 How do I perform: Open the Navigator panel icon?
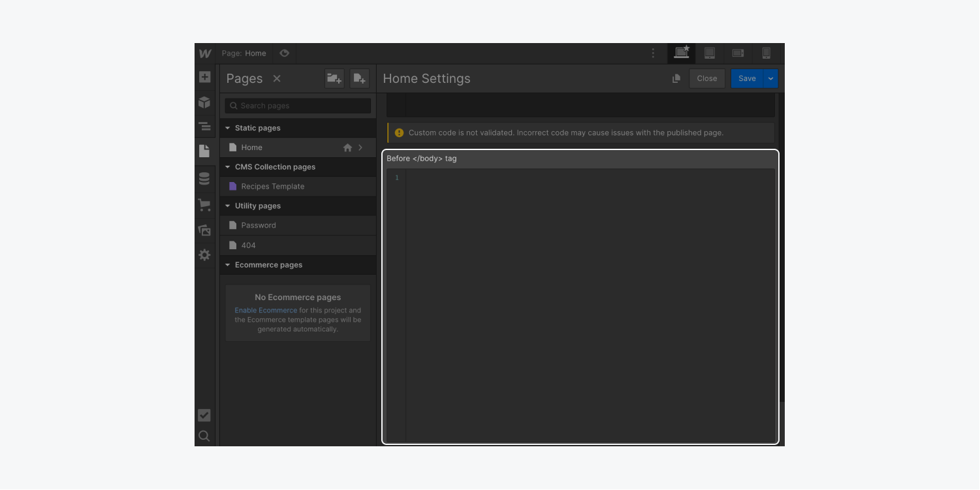[204, 127]
